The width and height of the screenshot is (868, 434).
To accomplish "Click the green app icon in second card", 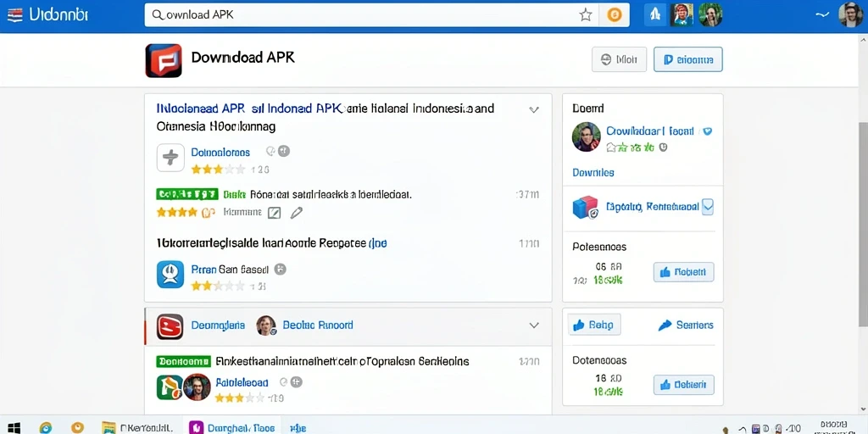I will (169, 387).
